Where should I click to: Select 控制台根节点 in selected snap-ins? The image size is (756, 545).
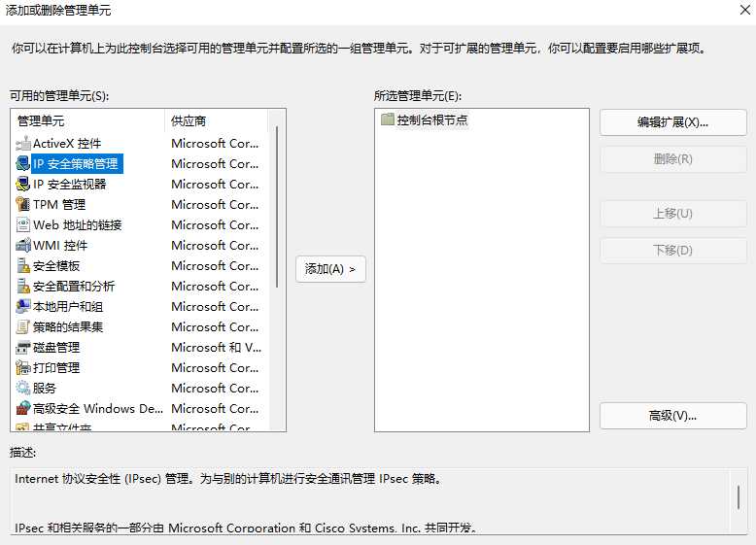pos(432,120)
